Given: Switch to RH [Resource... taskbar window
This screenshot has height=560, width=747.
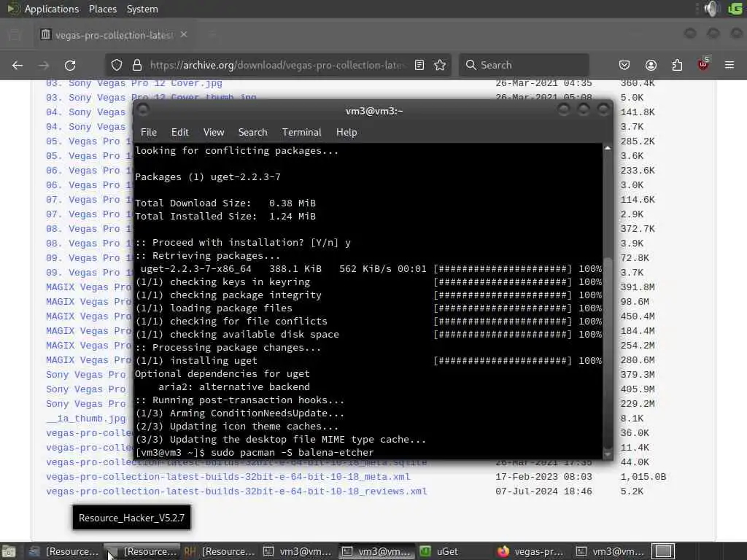Looking at the screenshot, I should pyautogui.click(x=220, y=551).
